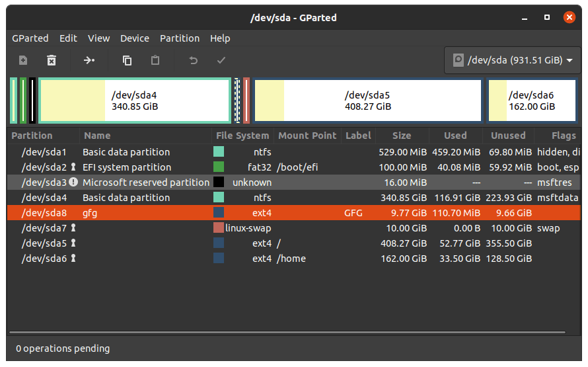
Task: Open the View menu
Action: (98, 38)
